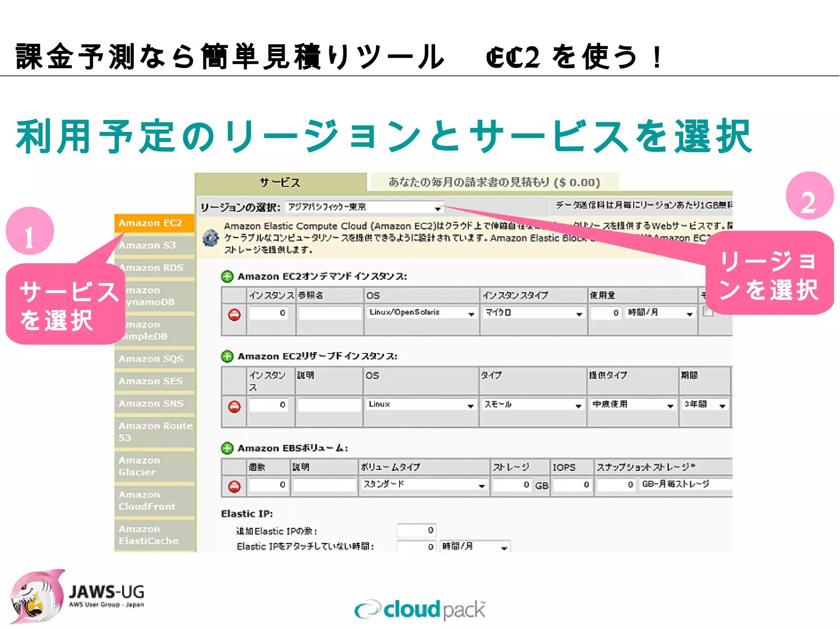Open the monthly bill estimate tab
This screenshot has height=629, width=840.
point(494,182)
